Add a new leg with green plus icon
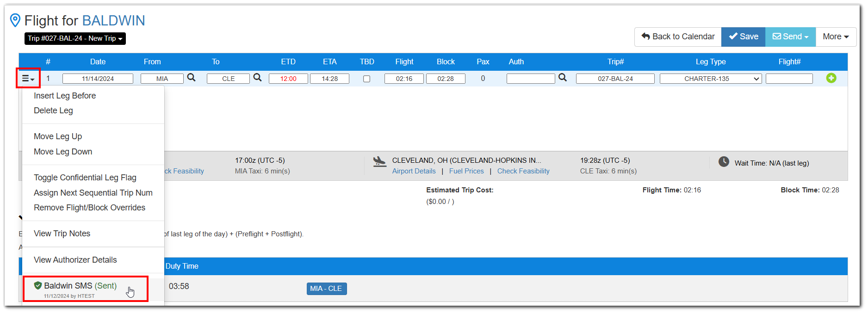868x314 pixels. point(831,78)
